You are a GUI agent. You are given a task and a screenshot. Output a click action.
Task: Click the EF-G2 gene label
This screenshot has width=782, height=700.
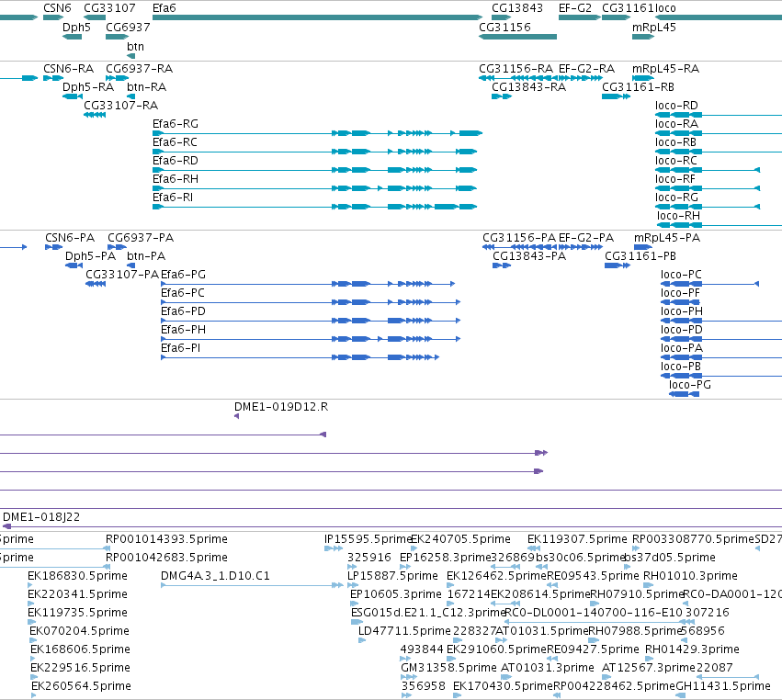coord(575,8)
